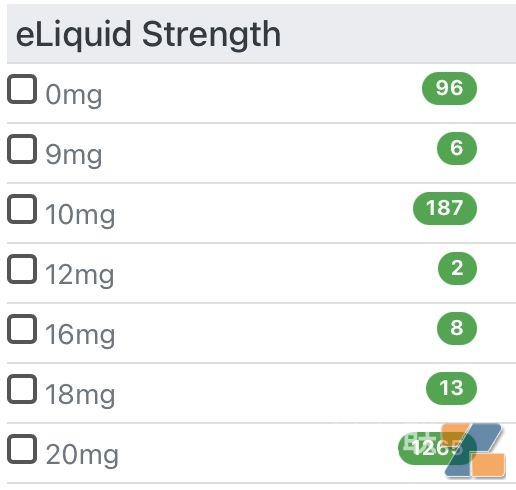Tick the 20mg strength checkbox

point(22,449)
